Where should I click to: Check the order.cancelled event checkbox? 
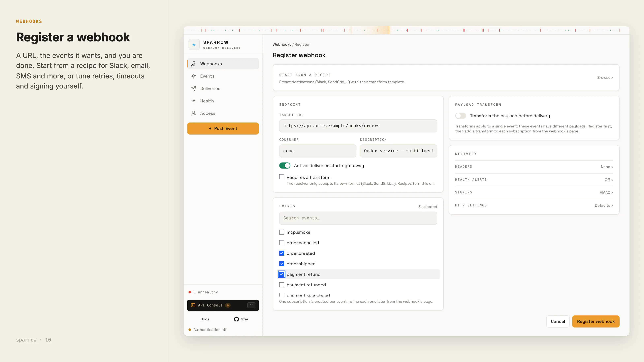point(282,243)
